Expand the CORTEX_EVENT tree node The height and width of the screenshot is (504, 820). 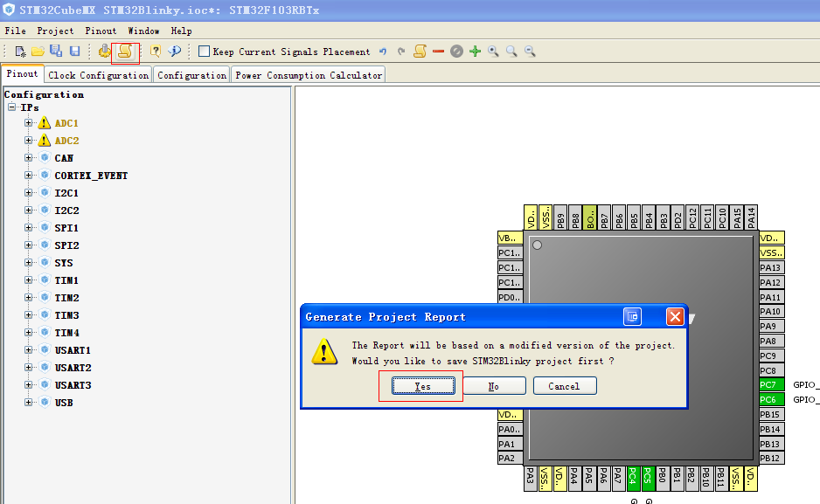pos(28,176)
